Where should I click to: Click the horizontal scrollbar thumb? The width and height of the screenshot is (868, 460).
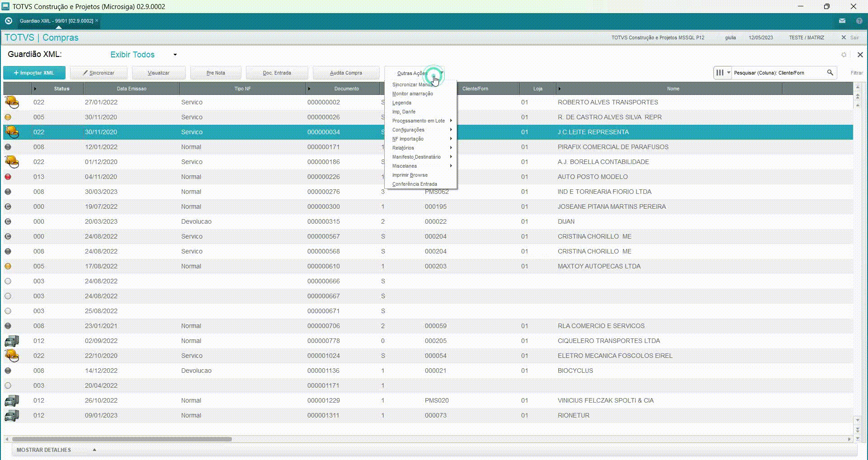(x=122, y=439)
